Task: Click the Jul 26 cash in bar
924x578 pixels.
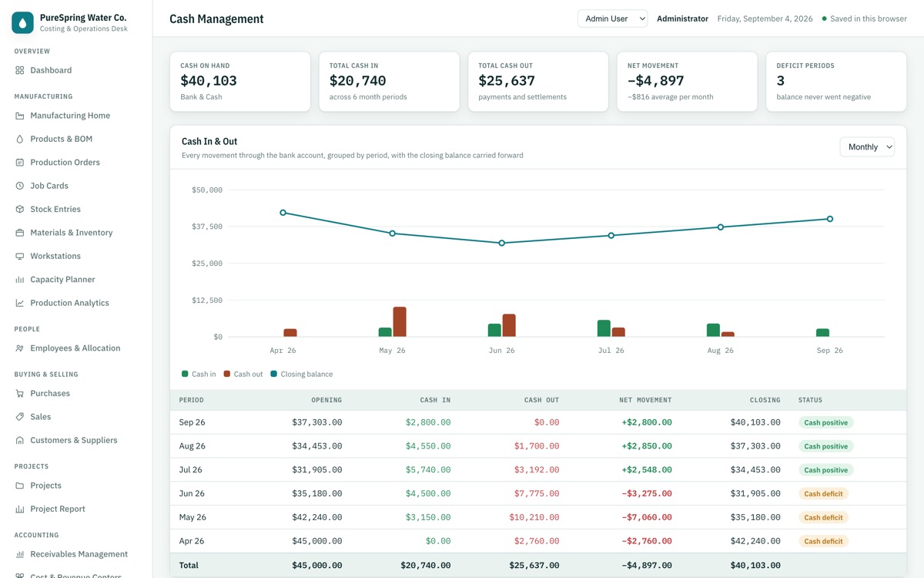Action: click(x=604, y=328)
